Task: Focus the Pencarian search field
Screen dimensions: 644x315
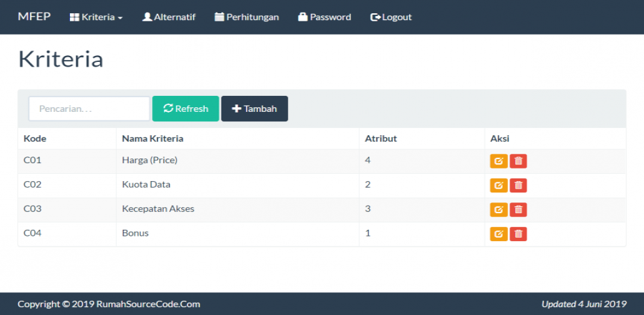Action: (x=89, y=109)
